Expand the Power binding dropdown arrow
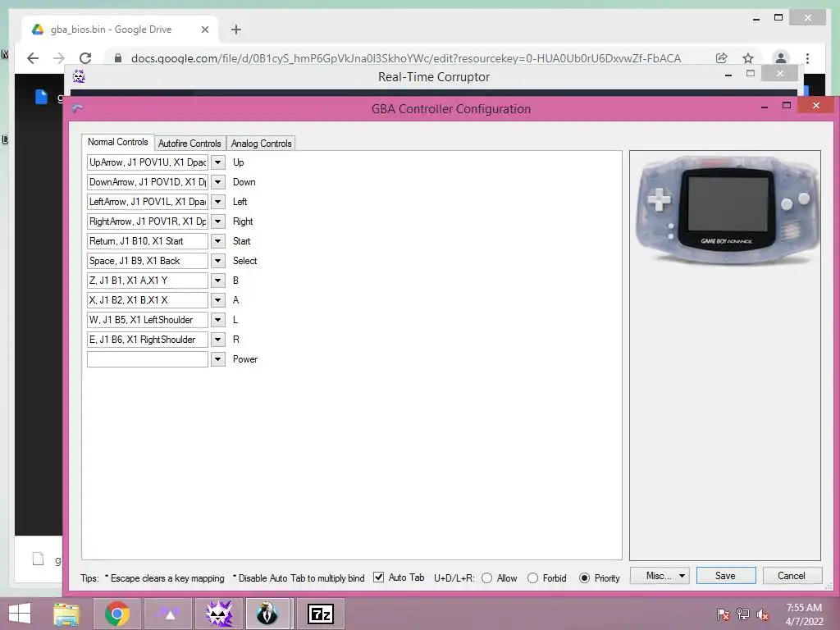840x630 pixels. point(217,359)
